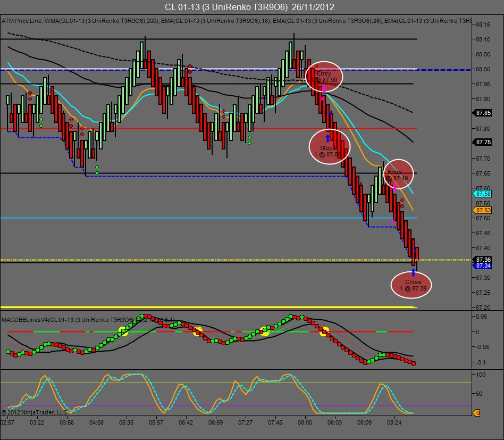Screen dimensions: 504x440
Task: Click the 88.05 price axis label
Action: (483, 54)
